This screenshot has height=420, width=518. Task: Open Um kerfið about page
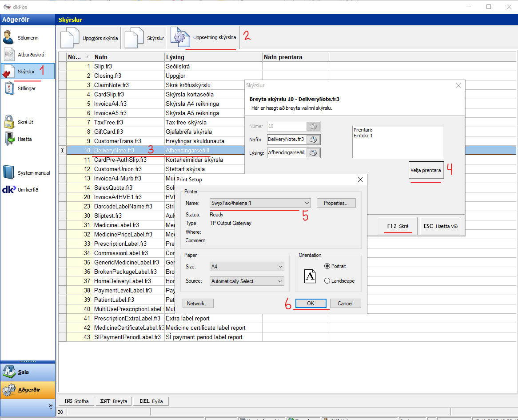point(28,190)
